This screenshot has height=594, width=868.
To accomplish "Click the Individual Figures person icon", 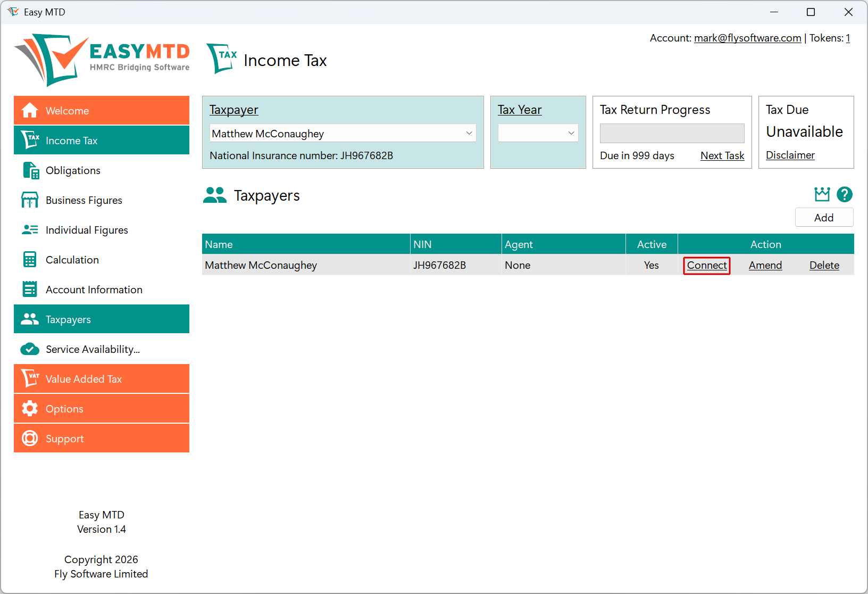I will coord(30,229).
